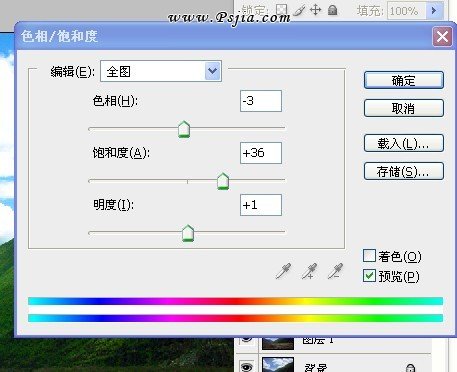The width and height of the screenshot is (457, 372).
Task: Click the lower color spectrum bar
Action: (235, 318)
